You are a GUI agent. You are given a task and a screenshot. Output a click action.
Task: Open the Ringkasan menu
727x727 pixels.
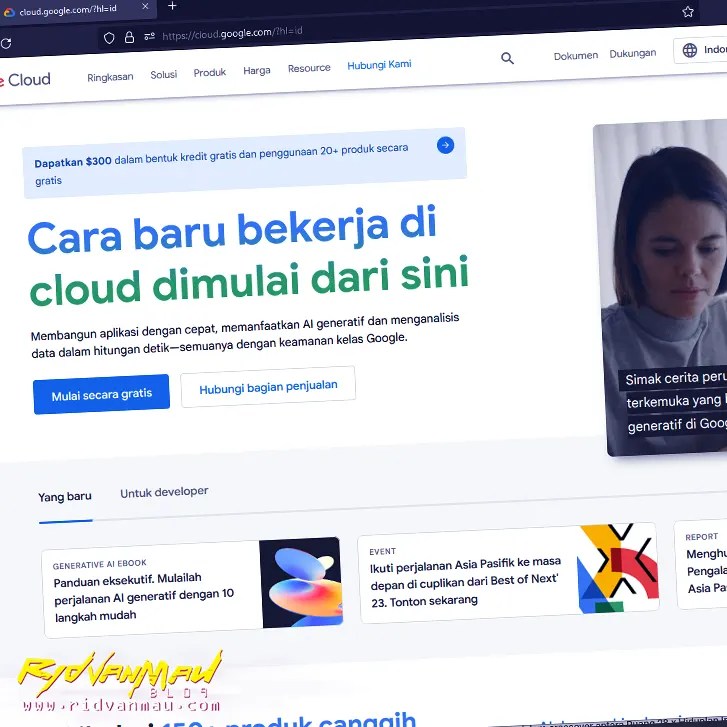110,77
